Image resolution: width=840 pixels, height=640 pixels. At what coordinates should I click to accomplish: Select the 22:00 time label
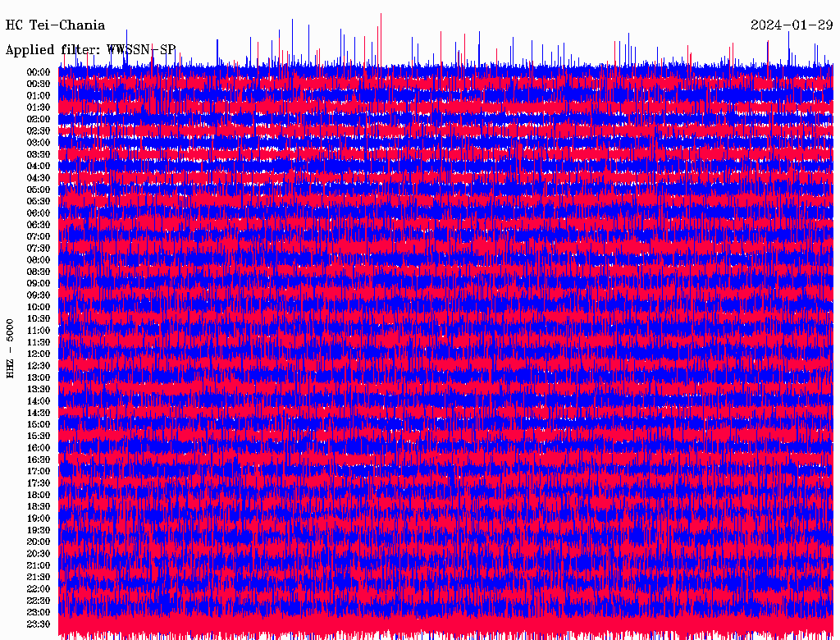[39, 589]
